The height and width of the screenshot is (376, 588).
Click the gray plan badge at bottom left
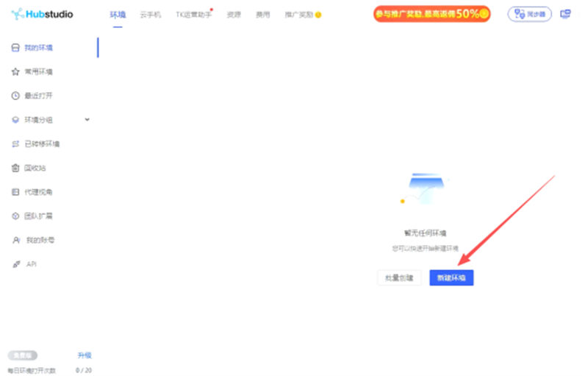coord(23,355)
